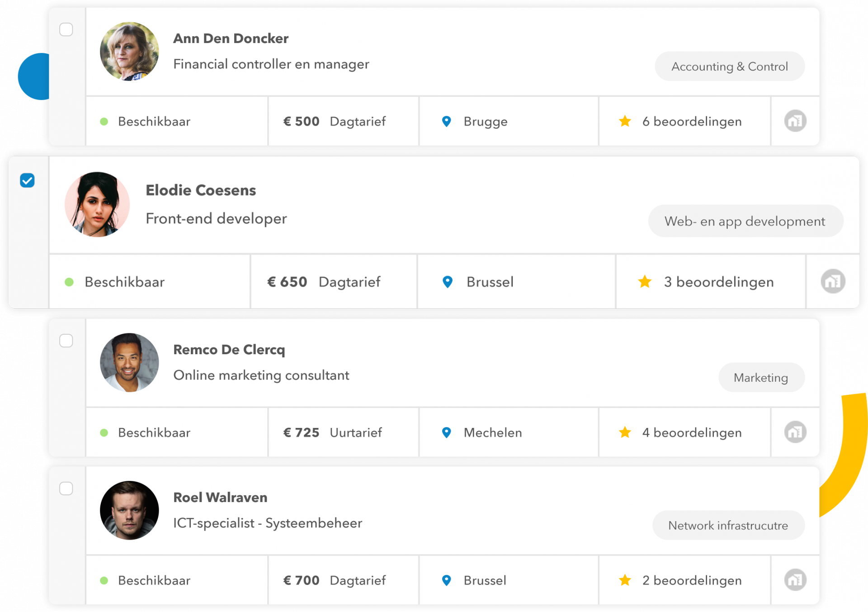Viewport: 868px width, 612px height.
Task: Click the house icon on Ann Den Doncker's row
Action: (x=795, y=121)
